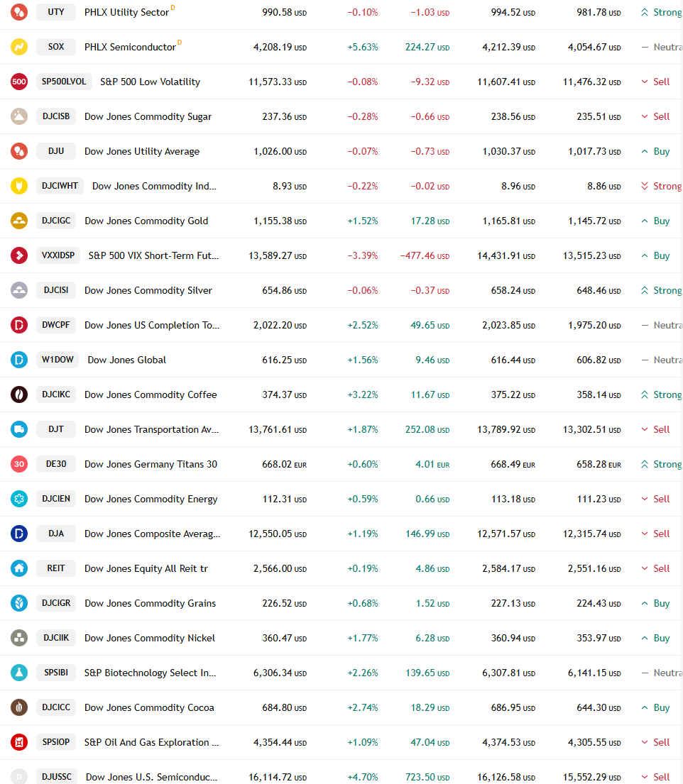683x784 pixels.
Task: Click the yellow wheat icon for DJCIWHT
Action: (x=19, y=186)
